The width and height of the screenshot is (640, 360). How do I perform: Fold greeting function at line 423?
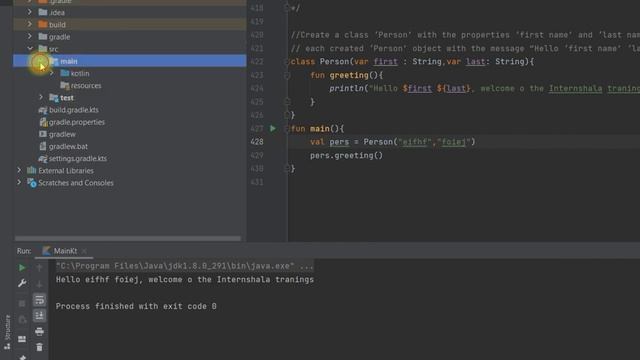click(x=287, y=75)
